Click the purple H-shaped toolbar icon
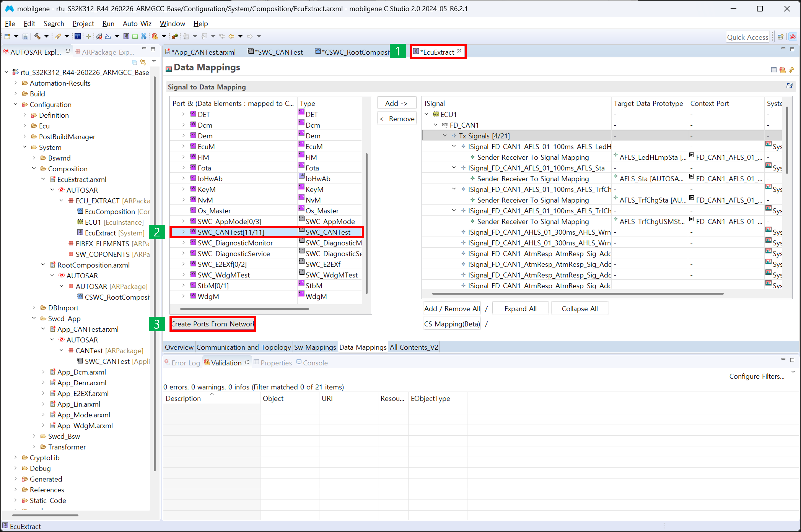The image size is (801, 532). [x=126, y=36]
